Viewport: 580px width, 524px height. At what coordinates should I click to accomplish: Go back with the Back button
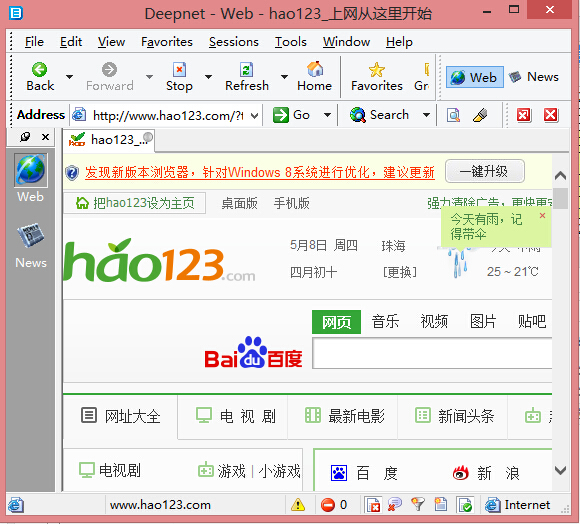click(40, 77)
